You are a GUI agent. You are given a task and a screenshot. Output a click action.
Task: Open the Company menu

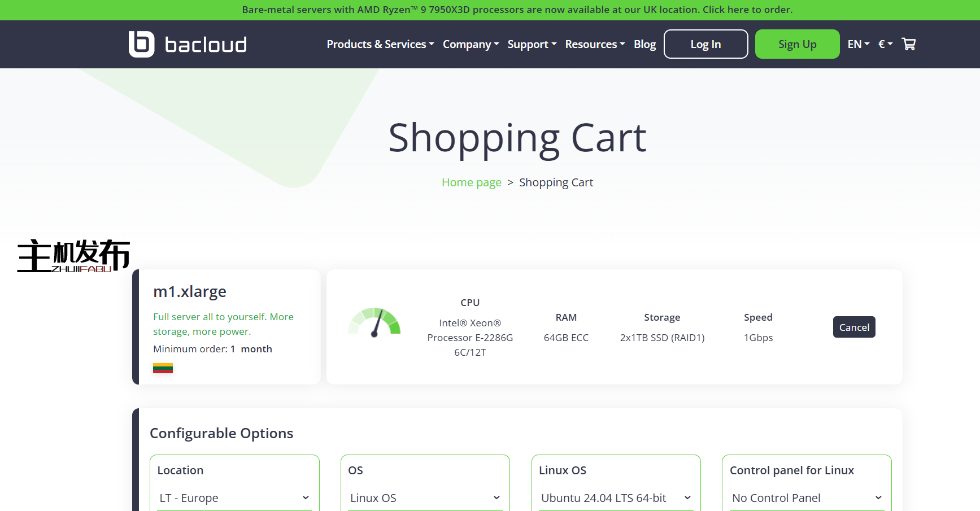tap(471, 44)
